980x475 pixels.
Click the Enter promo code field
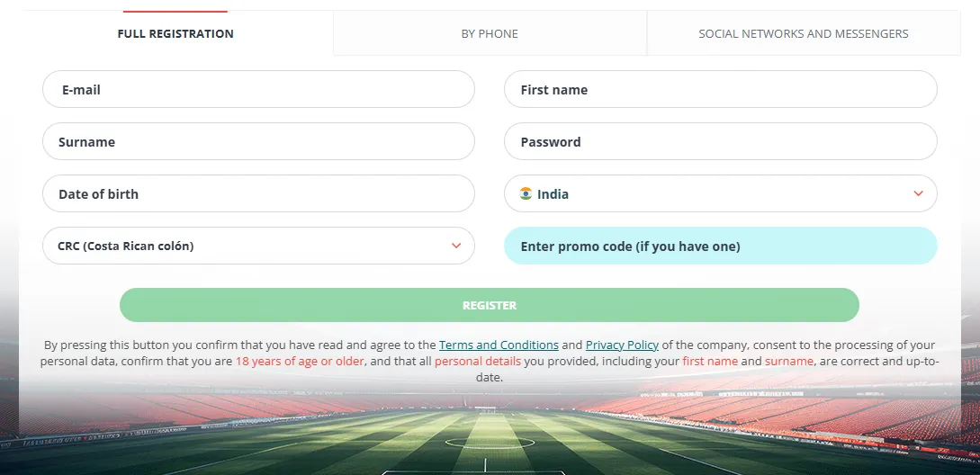pos(720,246)
